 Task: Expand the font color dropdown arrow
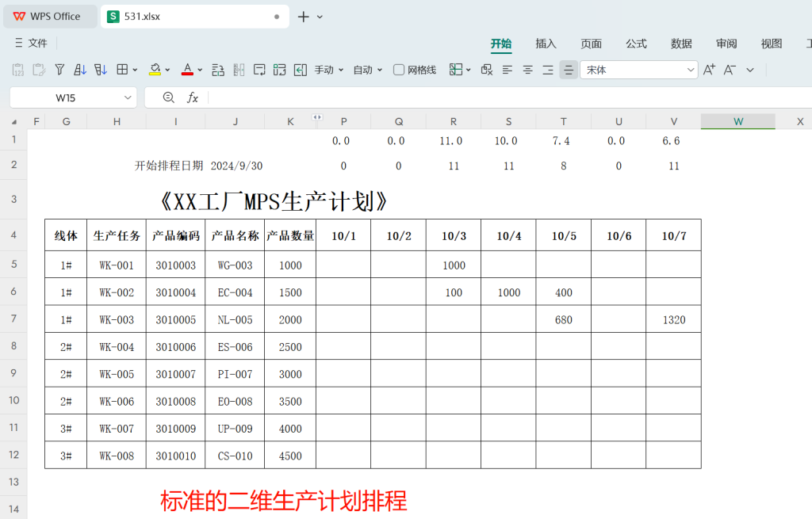pos(200,70)
